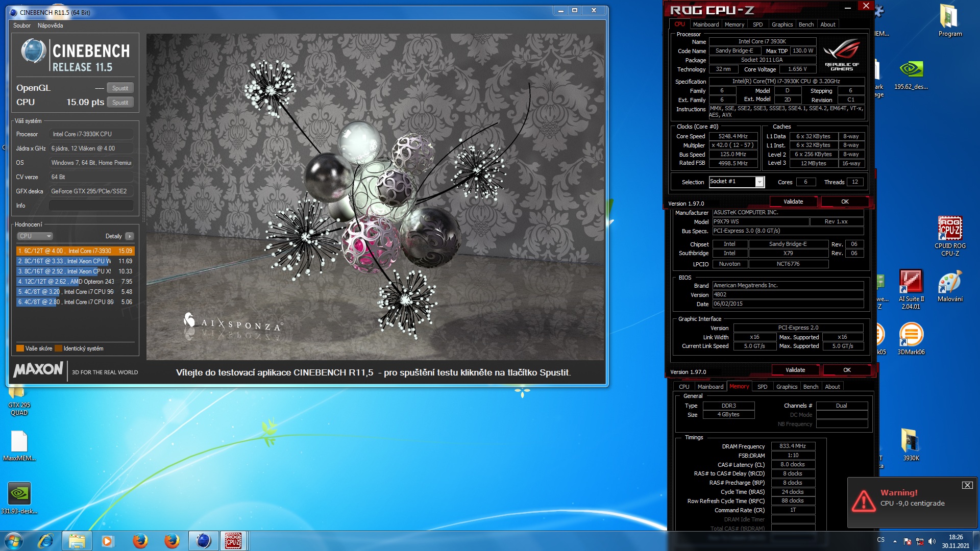Click the volume icon in system tray
Viewport: 980px width, 551px height.
coord(932,541)
